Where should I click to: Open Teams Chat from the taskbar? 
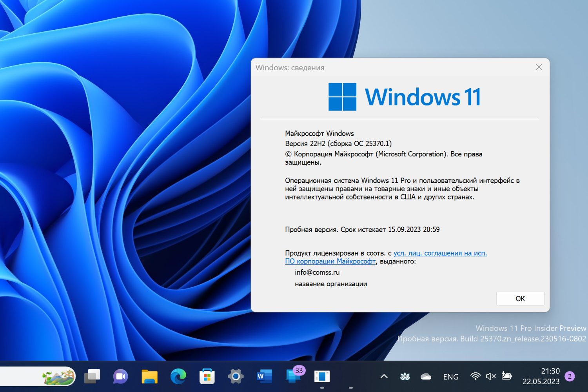[120, 376]
